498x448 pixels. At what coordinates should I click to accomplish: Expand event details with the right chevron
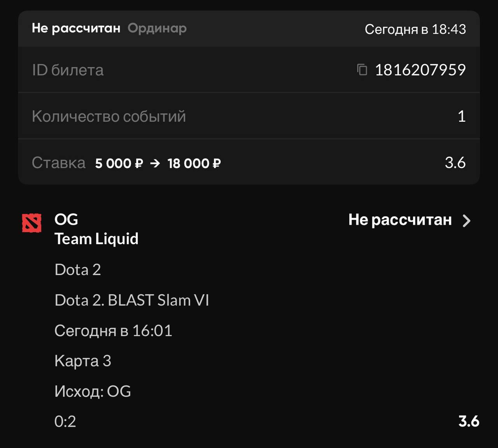466,221
